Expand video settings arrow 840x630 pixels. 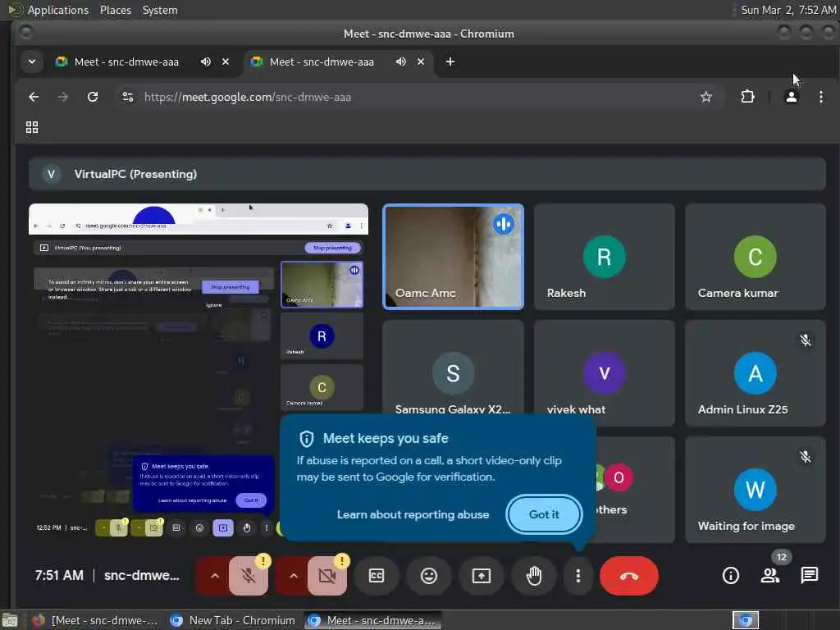[293, 576]
